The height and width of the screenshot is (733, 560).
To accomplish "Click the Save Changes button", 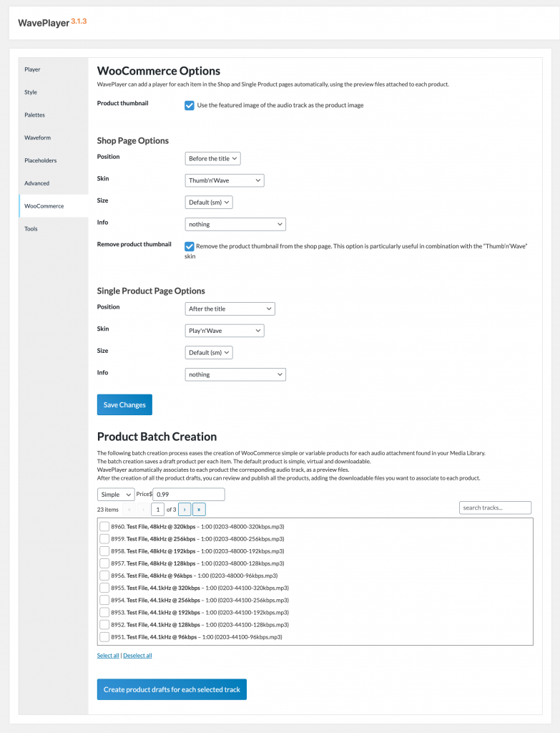I will click(124, 404).
